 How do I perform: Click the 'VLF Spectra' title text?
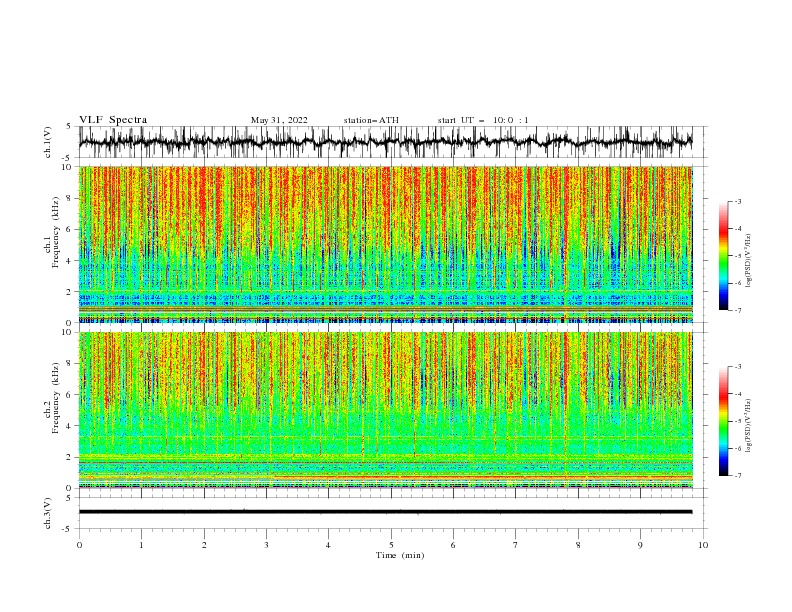point(113,120)
